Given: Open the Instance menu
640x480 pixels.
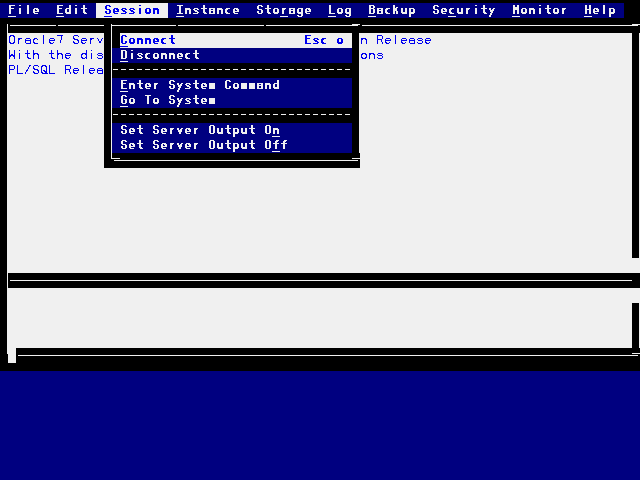Looking at the screenshot, I should pos(208,10).
